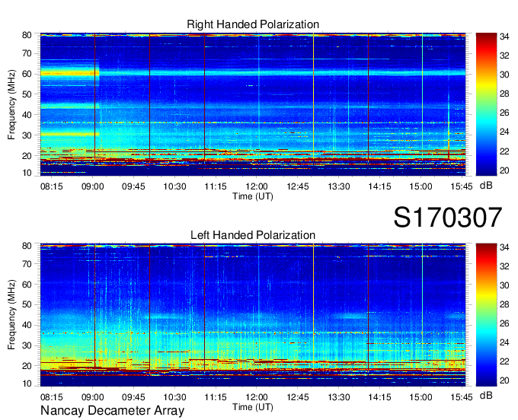The image size is (518, 420).
Task: Click the 10:30 time tick under Right Handed plot
Action: (x=174, y=186)
